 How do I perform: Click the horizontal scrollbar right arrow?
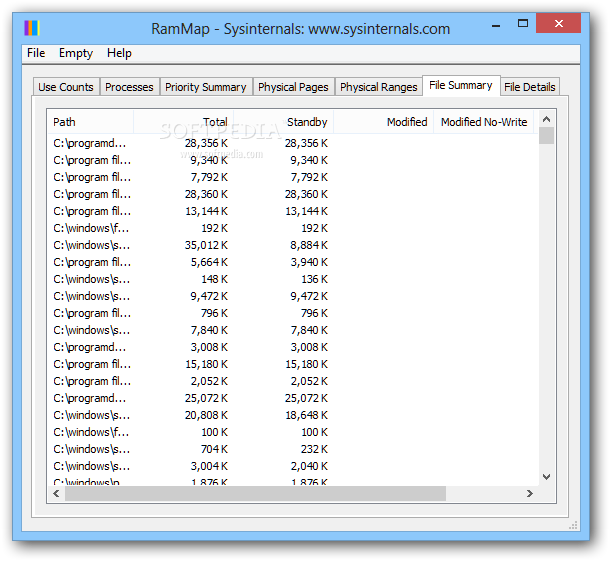[530, 494]
